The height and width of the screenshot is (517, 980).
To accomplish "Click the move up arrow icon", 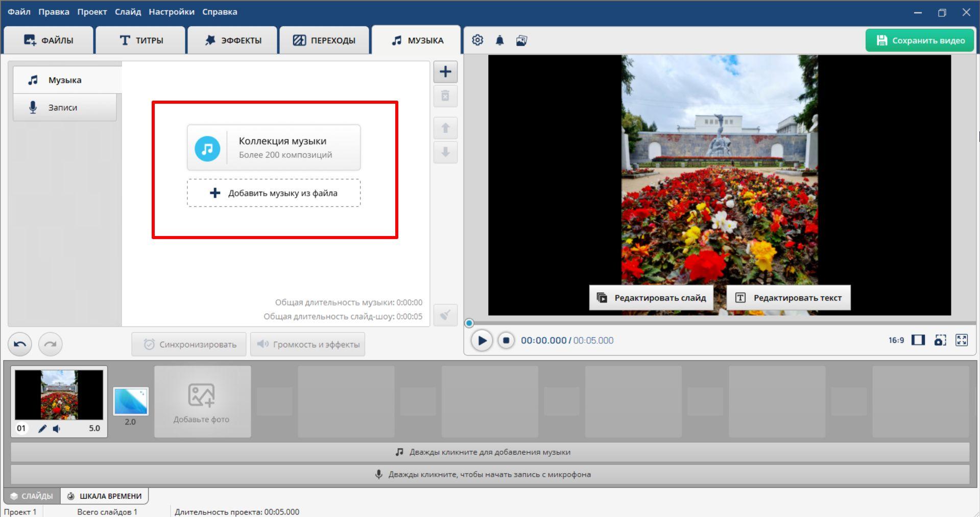I will click(x=445, y=128).
